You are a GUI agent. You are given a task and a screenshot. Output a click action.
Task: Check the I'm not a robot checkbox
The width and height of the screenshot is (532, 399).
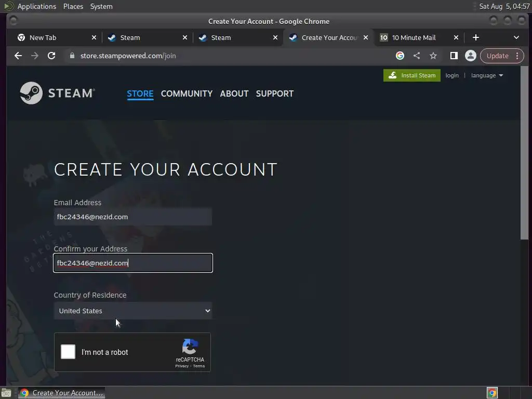tap(68, 352)
